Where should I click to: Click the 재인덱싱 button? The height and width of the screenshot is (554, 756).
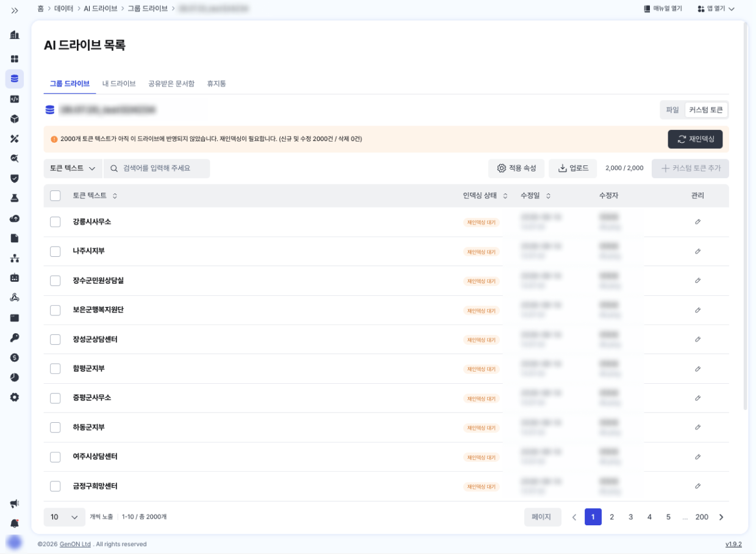[695, 139]
